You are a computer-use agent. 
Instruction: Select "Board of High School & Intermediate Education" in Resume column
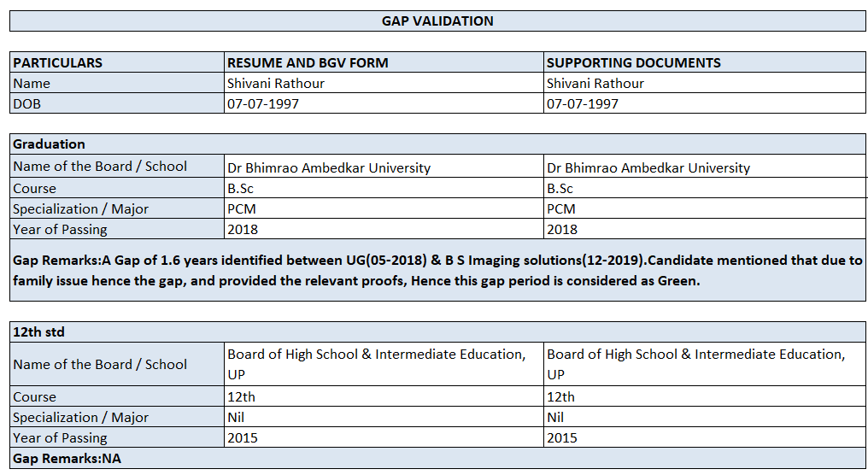tap(384, 364)
